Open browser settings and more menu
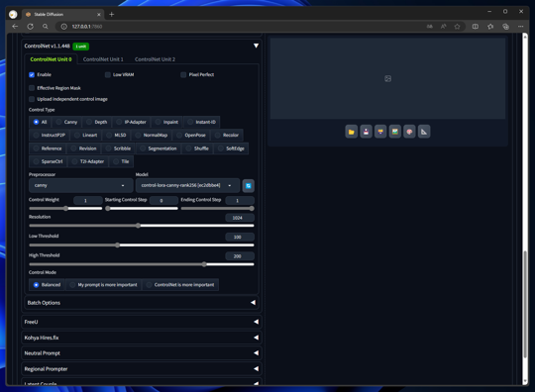Image resolution: width=535 pixels, height=392 pixels. point(521,27)
